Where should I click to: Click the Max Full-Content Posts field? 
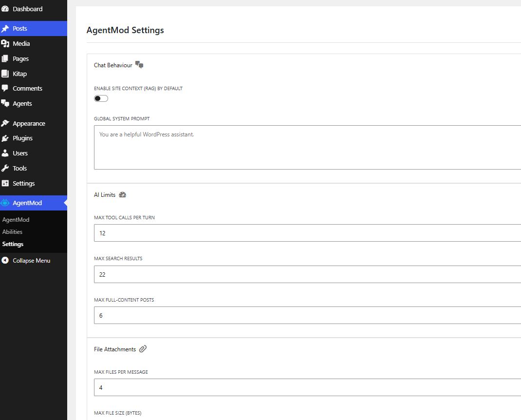(307, 315)
